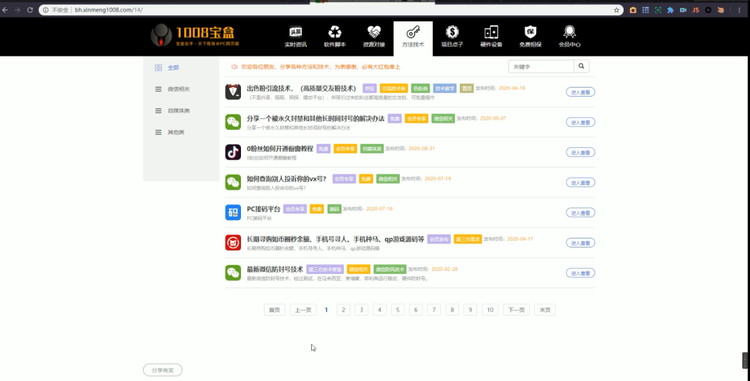This screenshot has width=750, height=381.
Task: Open the 软件脚本 recycle-icon section
Action: [335, 37]
